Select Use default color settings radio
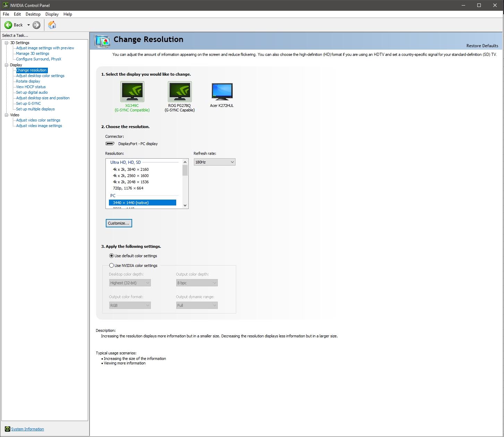 pyautogui.click(x=111, y=256)
